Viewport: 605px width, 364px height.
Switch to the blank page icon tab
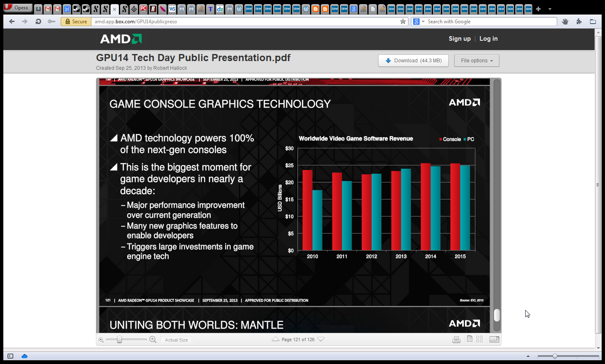coord(373,9)
